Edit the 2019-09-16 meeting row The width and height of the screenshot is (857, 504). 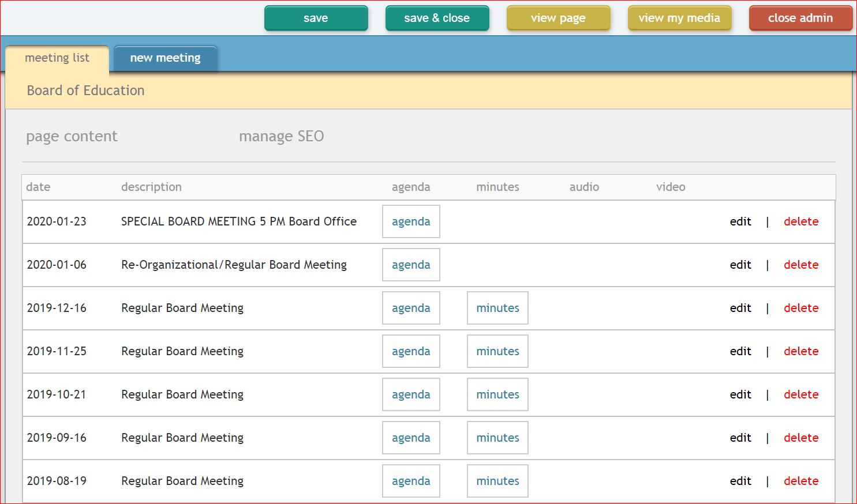[740, 438]
